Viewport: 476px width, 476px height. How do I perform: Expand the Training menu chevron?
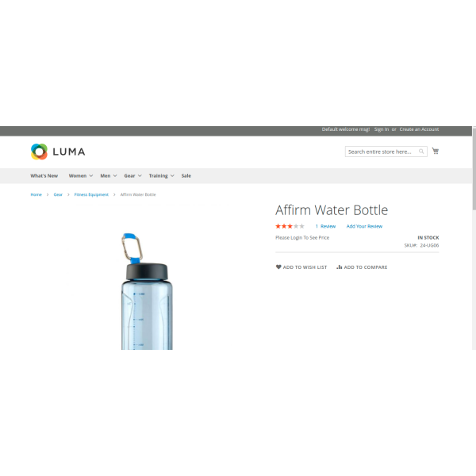tap(172, 176)
